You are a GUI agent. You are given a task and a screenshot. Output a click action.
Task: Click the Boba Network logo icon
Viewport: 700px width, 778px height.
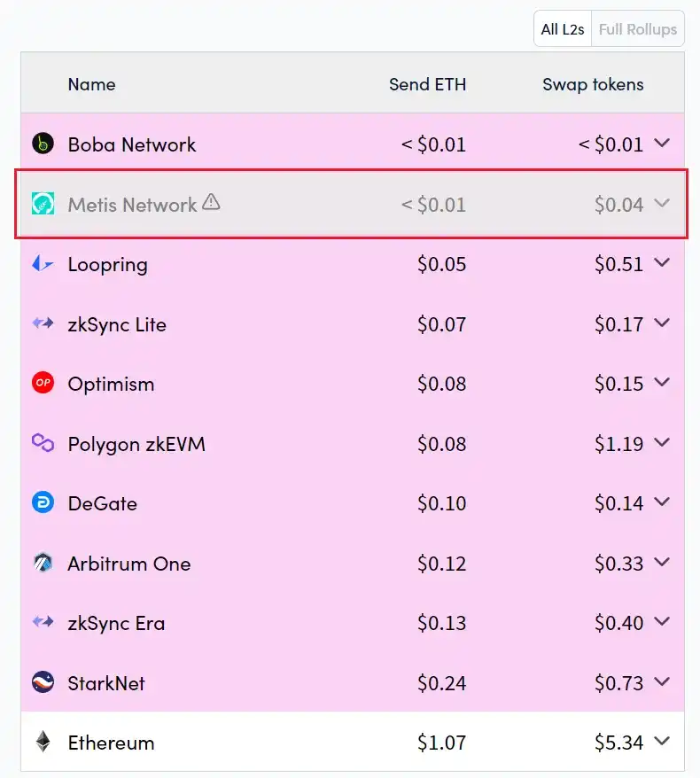(x=43, y=144)
